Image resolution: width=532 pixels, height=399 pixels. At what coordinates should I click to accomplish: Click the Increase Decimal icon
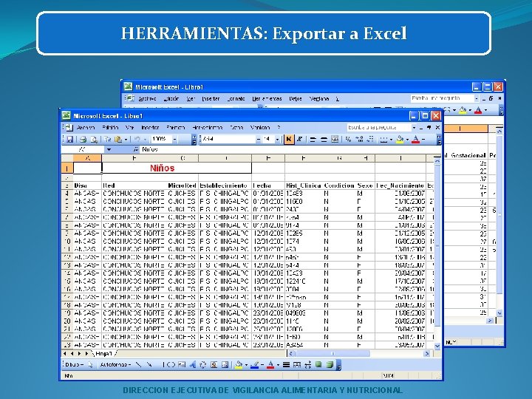point(359,139)
